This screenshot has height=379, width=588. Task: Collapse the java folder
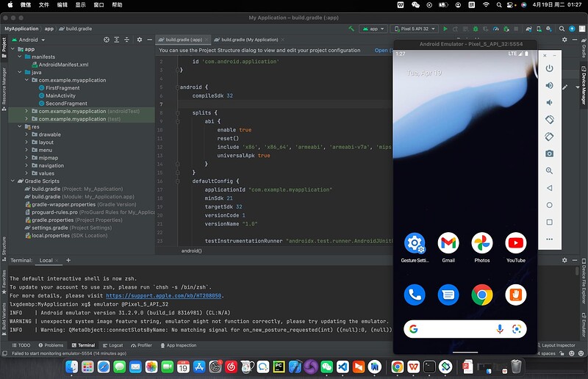point(20,73)
